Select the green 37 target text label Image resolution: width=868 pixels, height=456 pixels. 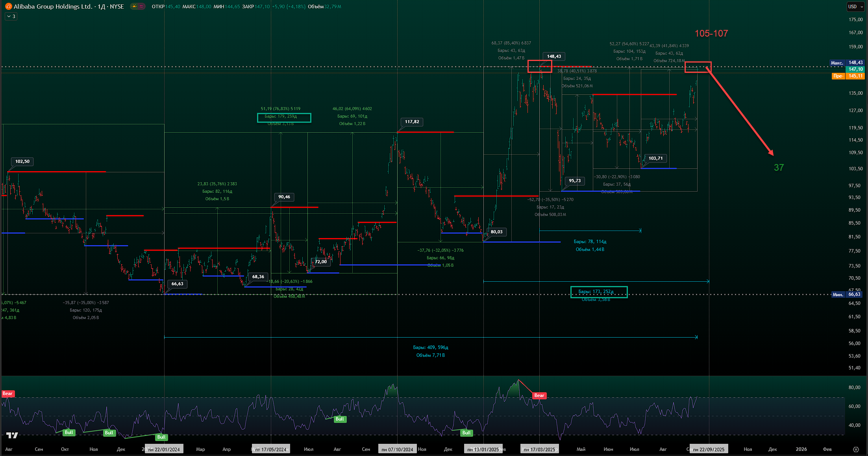(778, 168)
